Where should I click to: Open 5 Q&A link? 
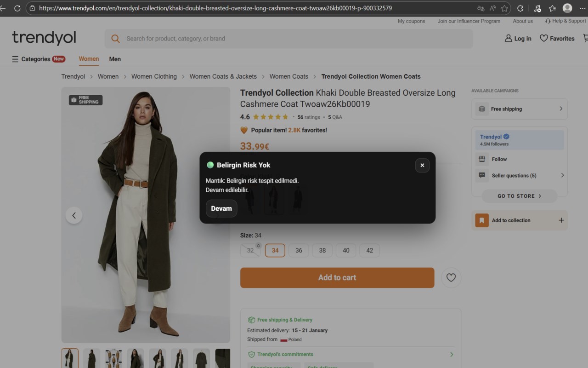click(x=335, y=117)
